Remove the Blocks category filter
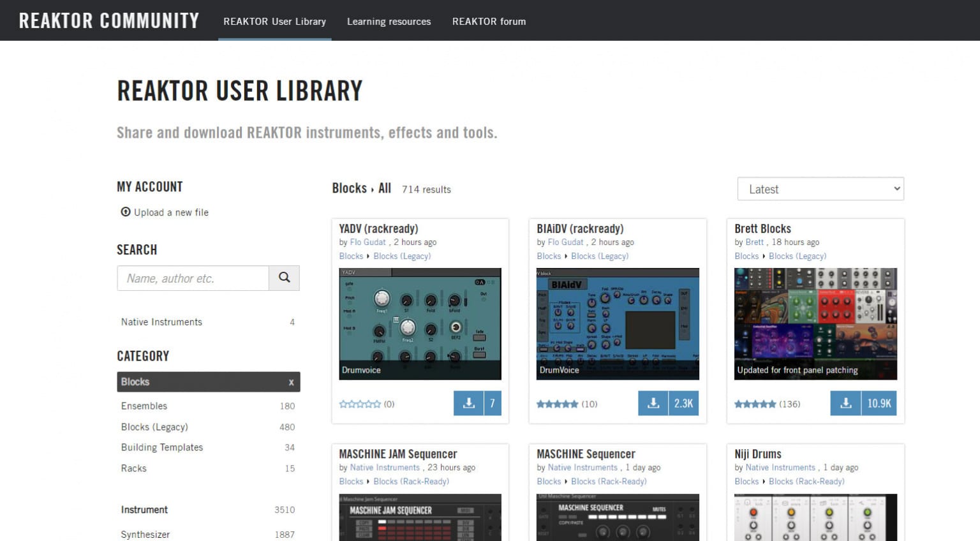The height and width of the screenshot is (541, 980). coord(292,382)
